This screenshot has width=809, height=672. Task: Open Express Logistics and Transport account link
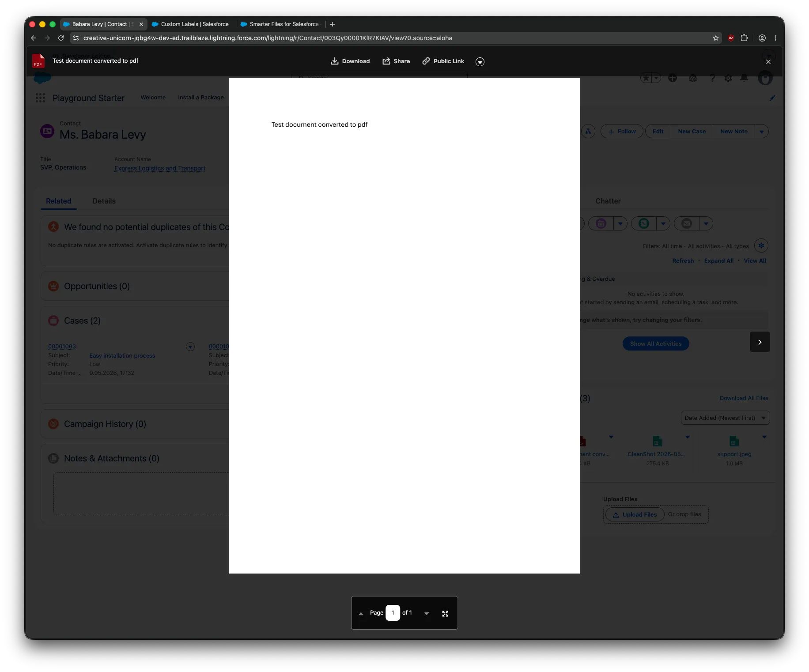coord(160,168)
